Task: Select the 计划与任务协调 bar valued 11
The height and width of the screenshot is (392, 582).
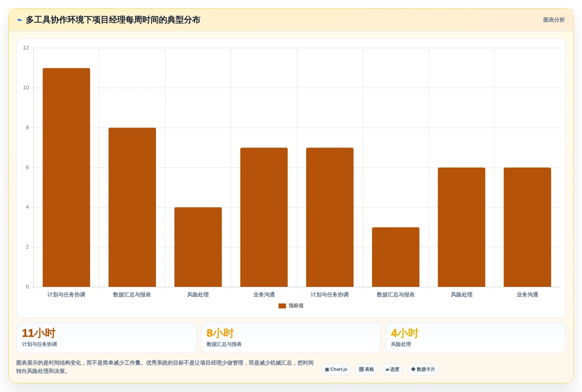Action: (x=67, y=178)
